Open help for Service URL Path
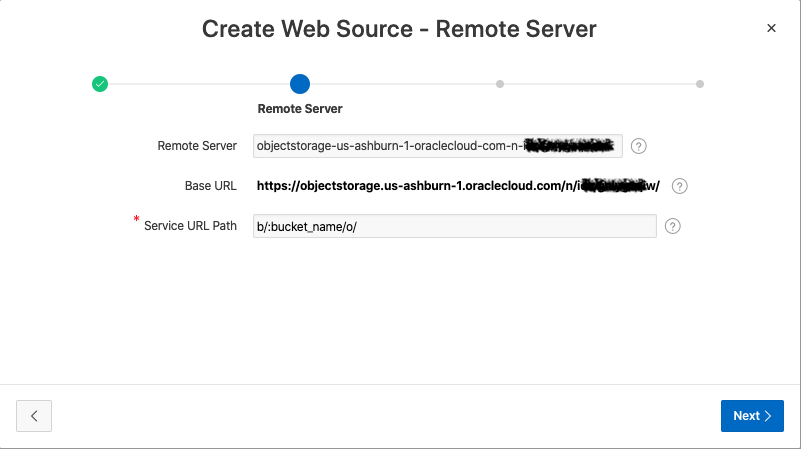 (673, 226)
